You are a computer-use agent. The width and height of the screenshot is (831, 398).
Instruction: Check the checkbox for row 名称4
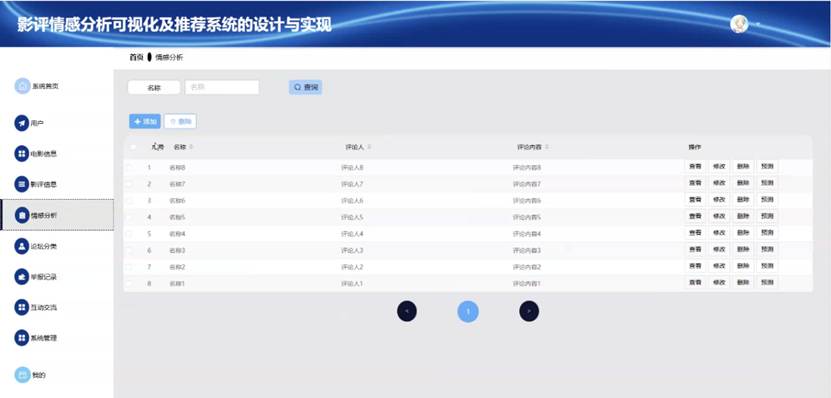coord(130,233)
